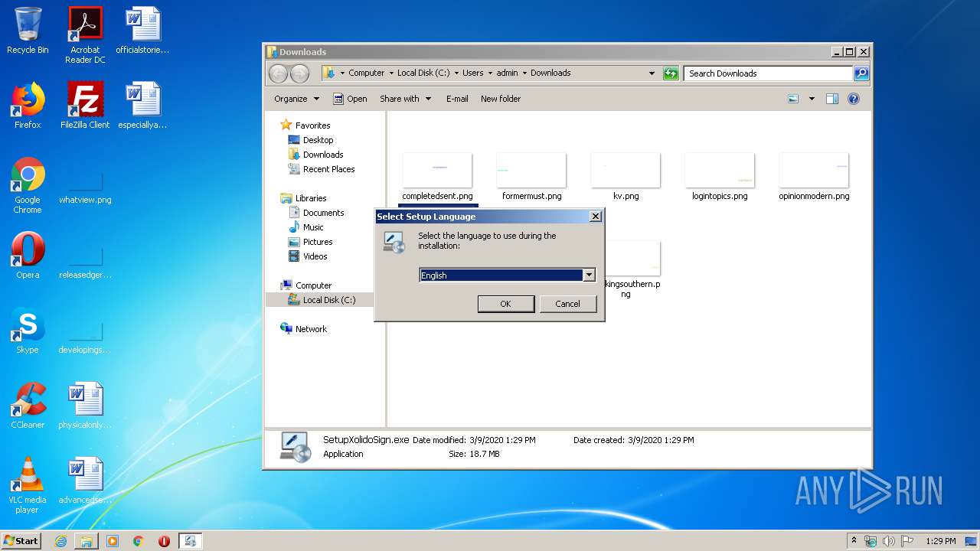Confirm language with the OK button

505,304
